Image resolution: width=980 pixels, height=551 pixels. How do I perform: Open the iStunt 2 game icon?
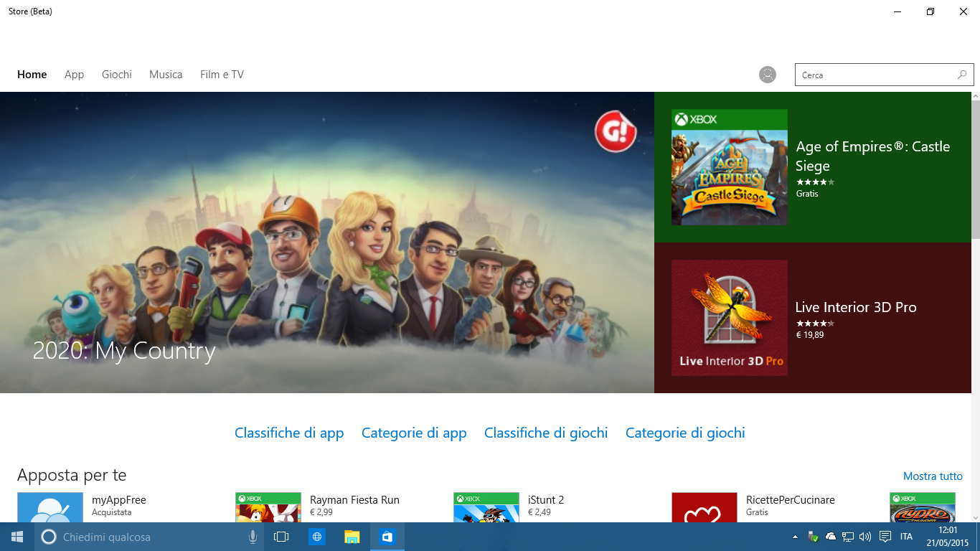(x=486, y=507)
